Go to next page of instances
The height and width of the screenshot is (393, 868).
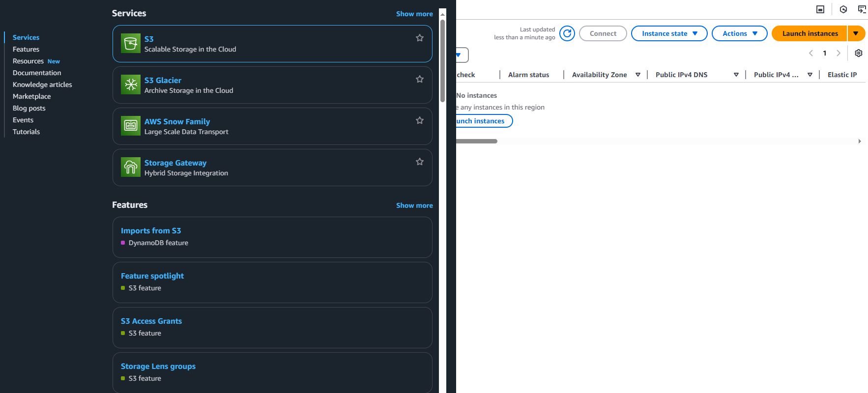[x=839, y=53]
